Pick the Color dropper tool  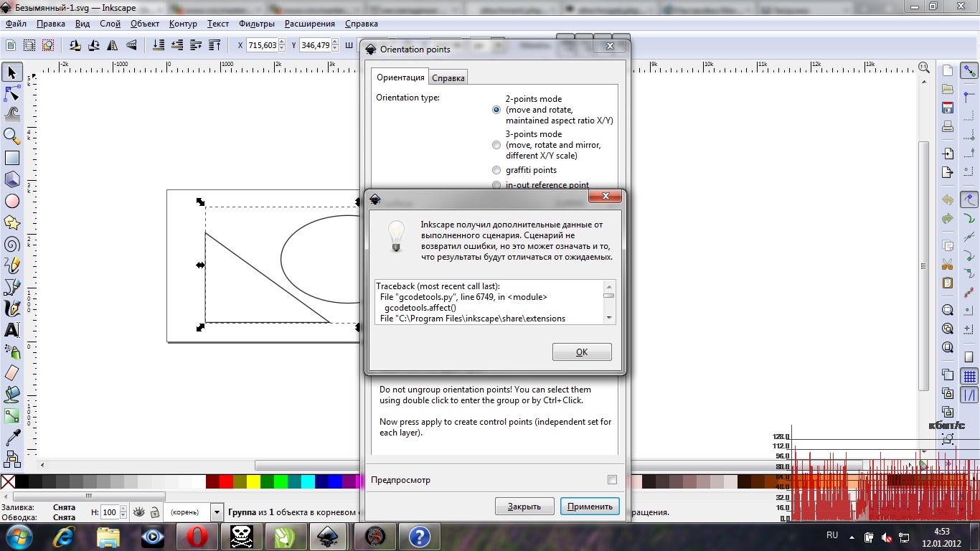tap(12, 438)
